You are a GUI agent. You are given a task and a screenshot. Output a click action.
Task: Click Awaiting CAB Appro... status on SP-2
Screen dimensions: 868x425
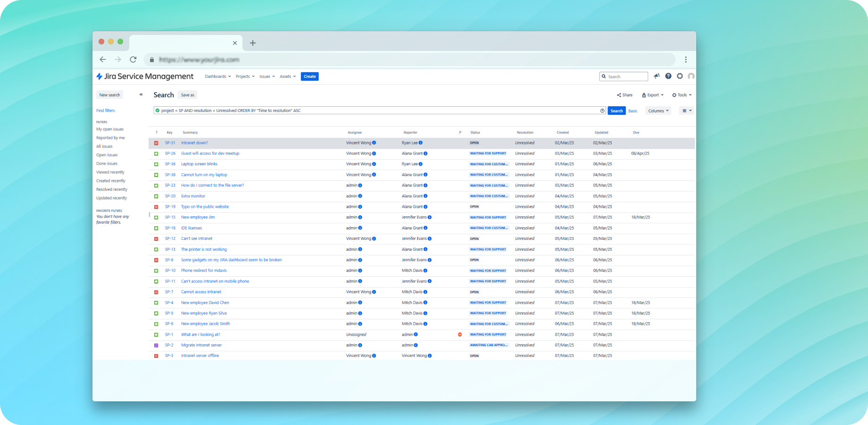point(489,345)
